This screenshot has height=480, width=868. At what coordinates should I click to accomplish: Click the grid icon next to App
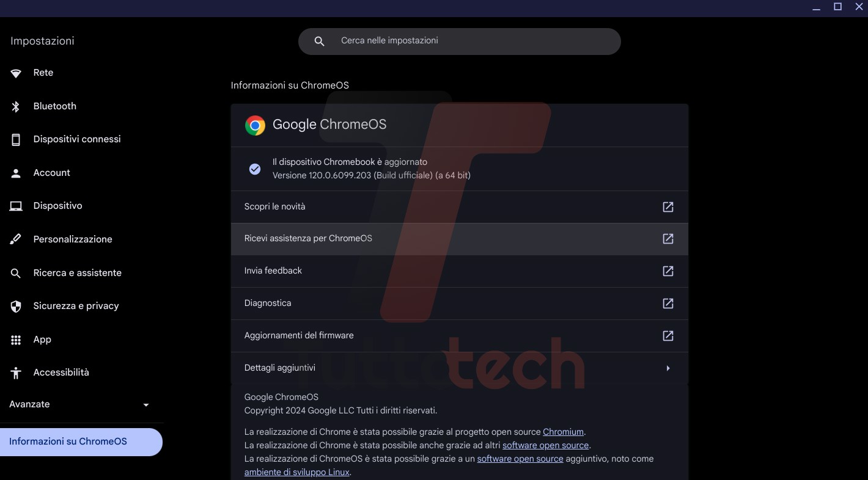tap(16, 340)
